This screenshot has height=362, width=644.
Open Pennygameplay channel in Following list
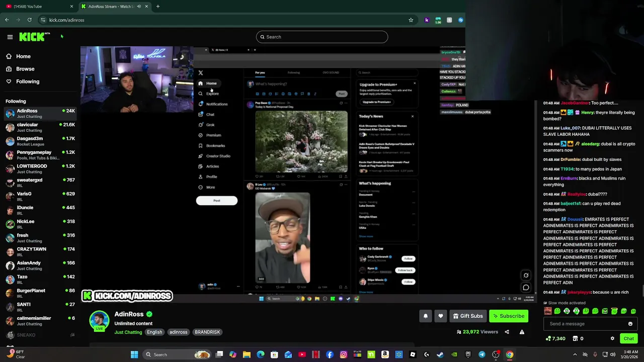pyautogui.click(x=40, y=155)
